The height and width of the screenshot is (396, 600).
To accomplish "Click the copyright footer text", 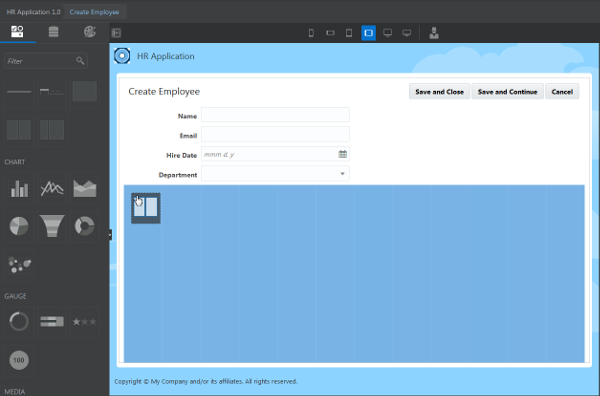I will click(206, 381).
